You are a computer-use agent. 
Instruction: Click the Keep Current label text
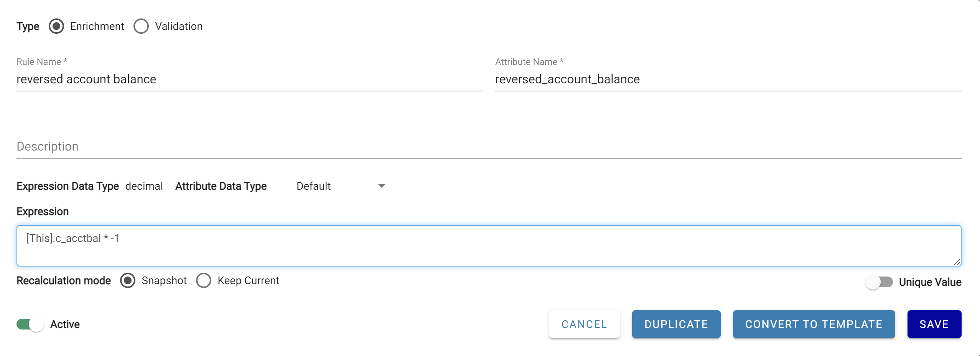(249, 281)
